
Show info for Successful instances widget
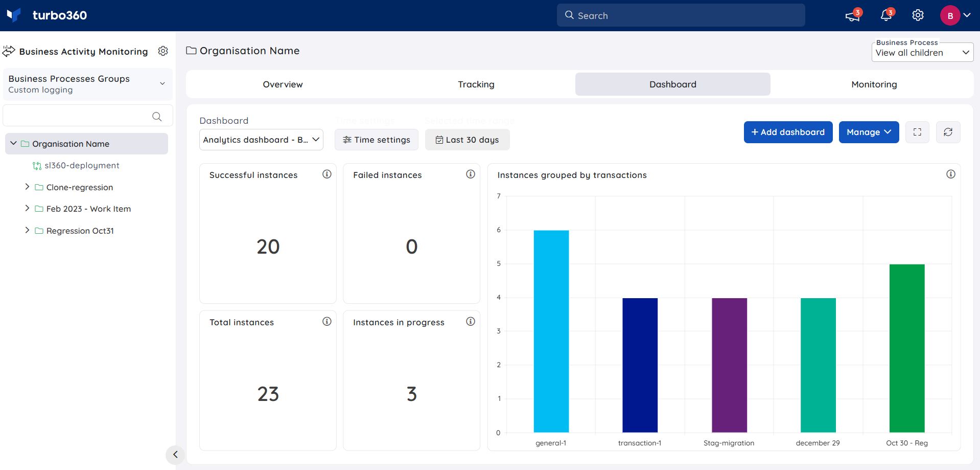[327, 174]
